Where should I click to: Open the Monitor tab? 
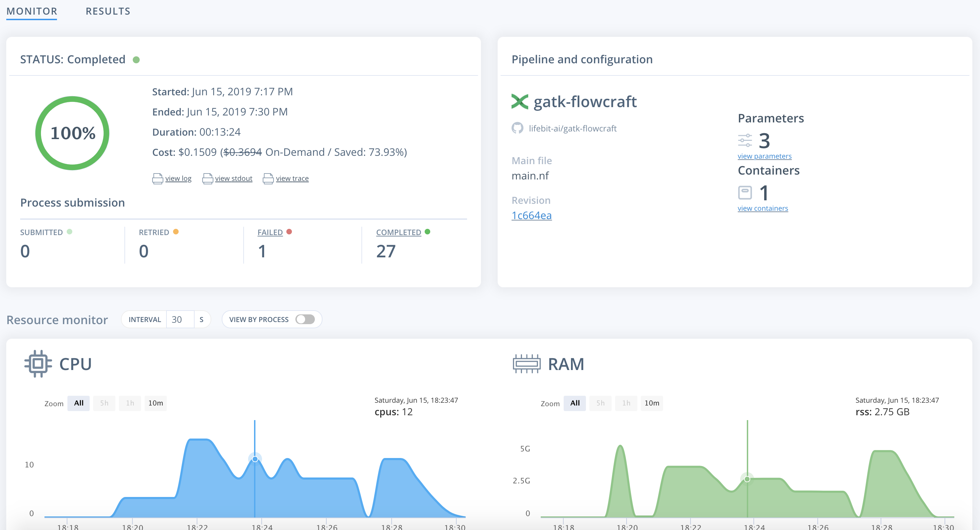coord(32,11)
